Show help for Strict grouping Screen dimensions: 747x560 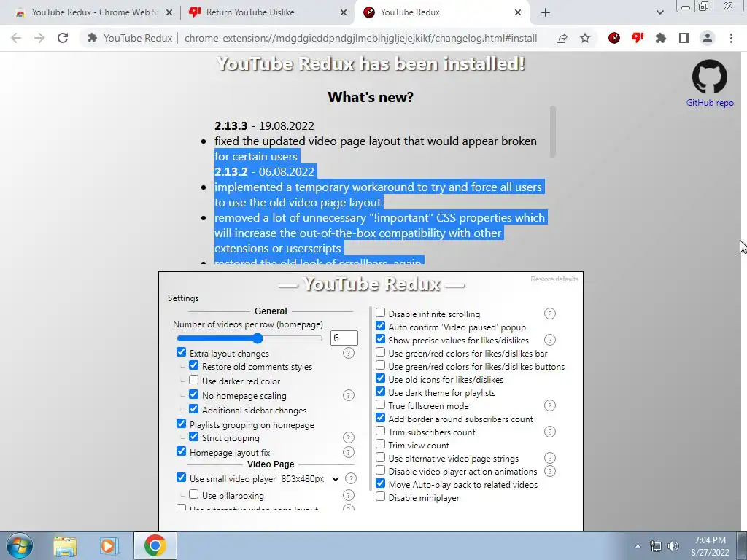[349, 437]
